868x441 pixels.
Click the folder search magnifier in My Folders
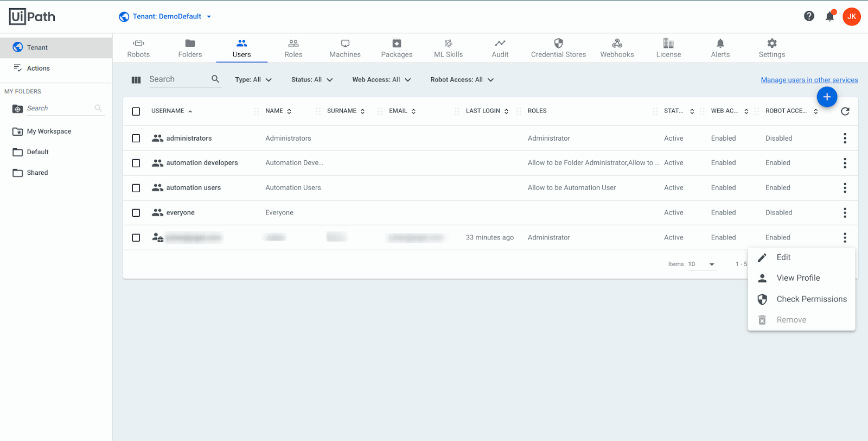click(98, 108)
